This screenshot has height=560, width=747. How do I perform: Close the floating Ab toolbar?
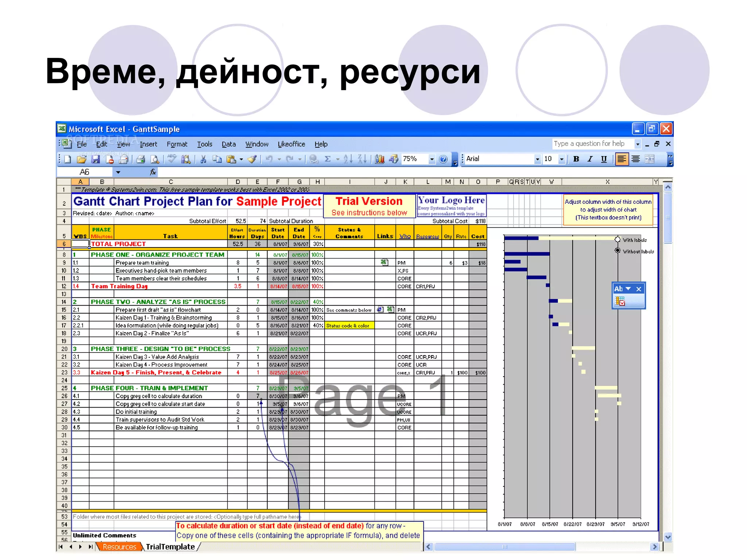[639, 289]
